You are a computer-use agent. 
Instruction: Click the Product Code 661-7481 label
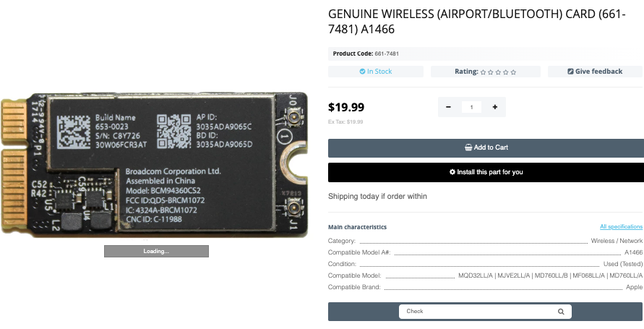coord(366,54)
